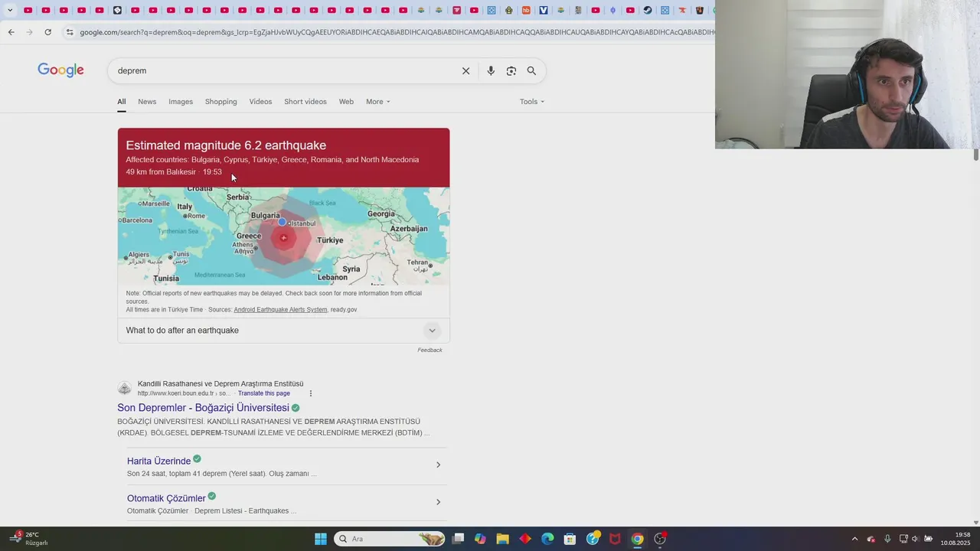Screen dimensions: 980x551
Task: Switch to Videos results tab
Action: tap(260, 102)
